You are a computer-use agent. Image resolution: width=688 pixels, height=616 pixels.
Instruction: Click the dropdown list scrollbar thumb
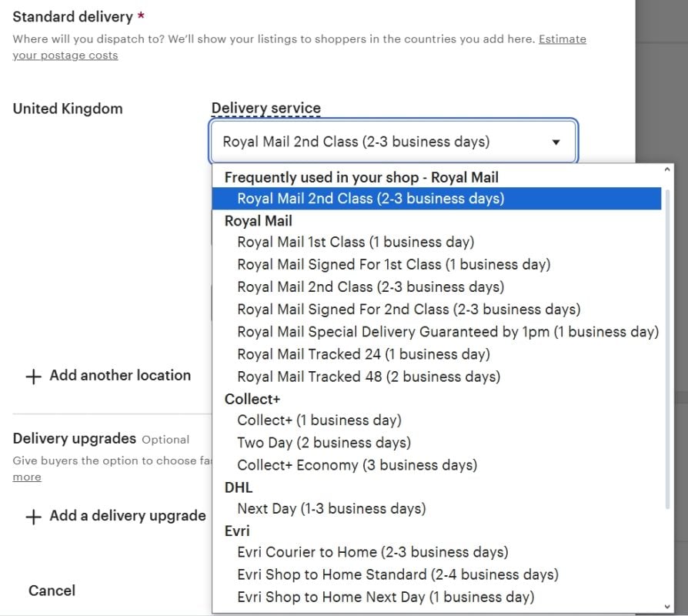tap(667, 349)
